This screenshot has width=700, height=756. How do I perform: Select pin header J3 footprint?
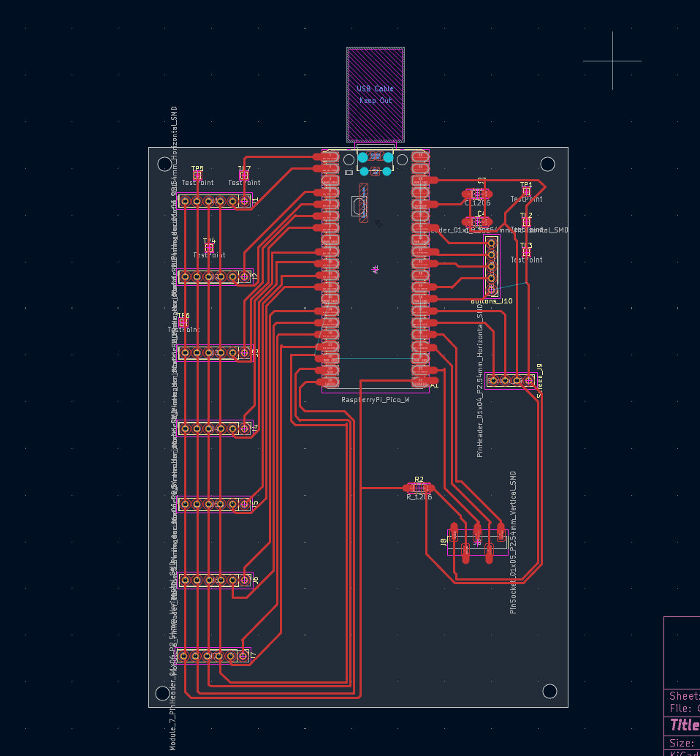click(x=214, y=353)
